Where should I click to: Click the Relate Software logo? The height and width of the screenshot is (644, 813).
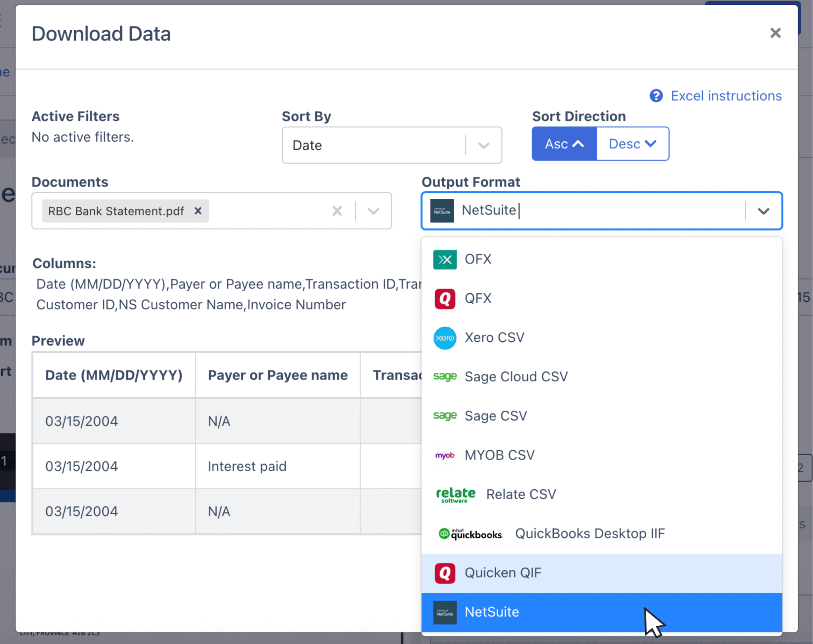click(x=455, y=494)
